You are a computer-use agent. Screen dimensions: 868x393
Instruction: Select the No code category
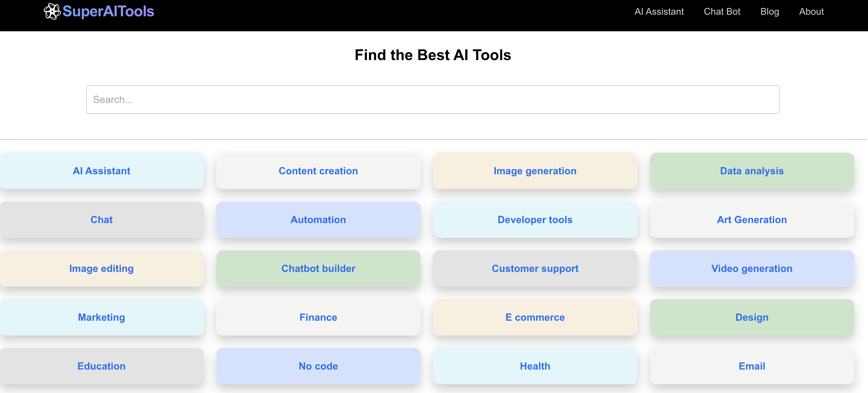click(318, 366)
